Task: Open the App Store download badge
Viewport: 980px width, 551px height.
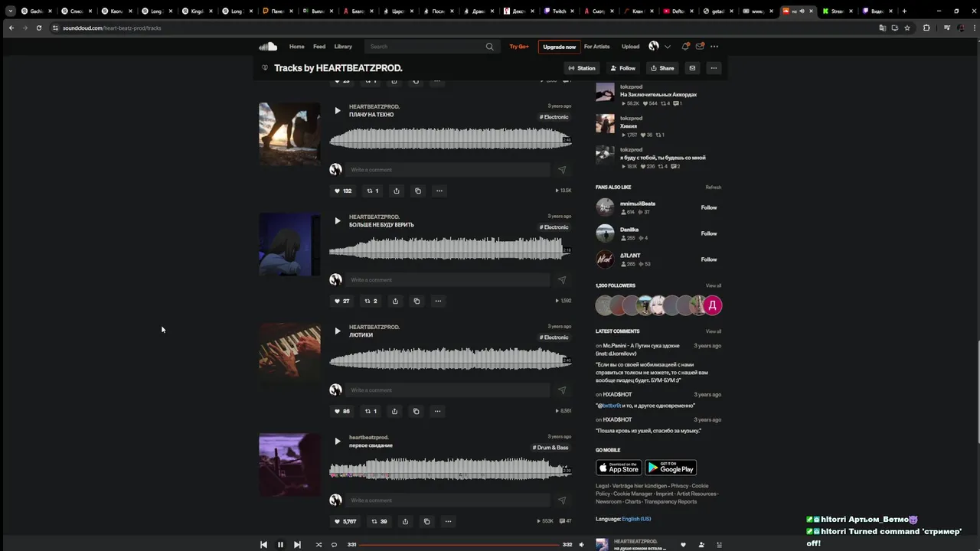Action: tap(619, 468)
